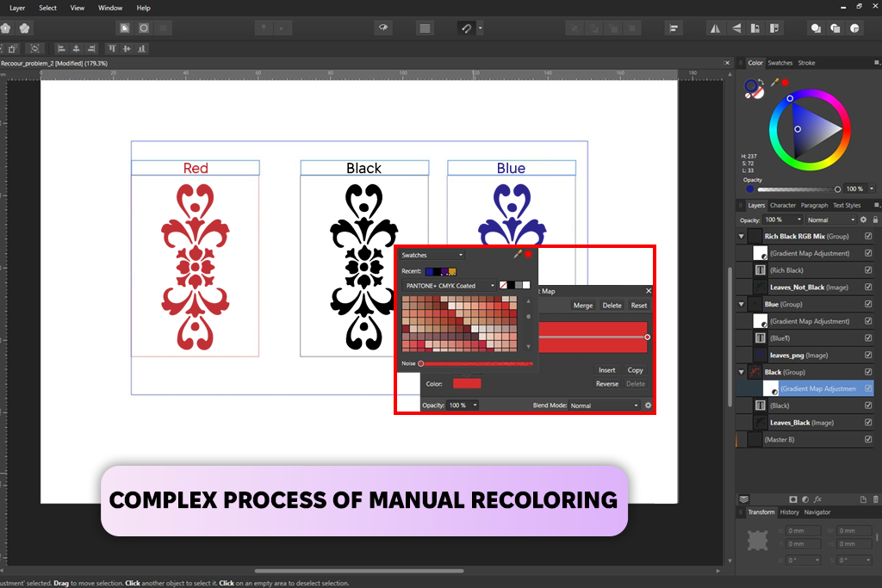Click Gradient Map dialog gear icon

(x=648, y=405)
